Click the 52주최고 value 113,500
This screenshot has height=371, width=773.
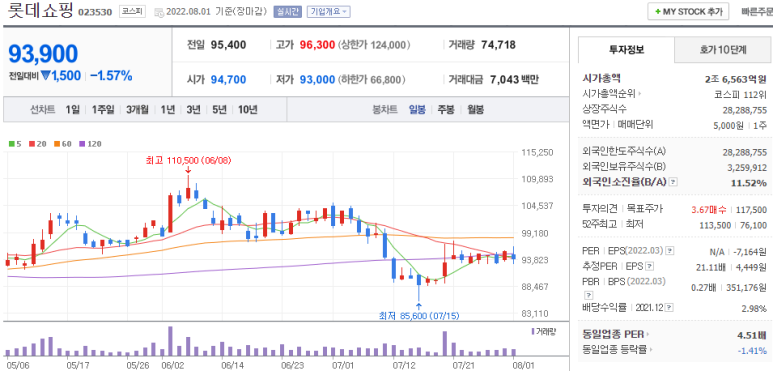715,225
